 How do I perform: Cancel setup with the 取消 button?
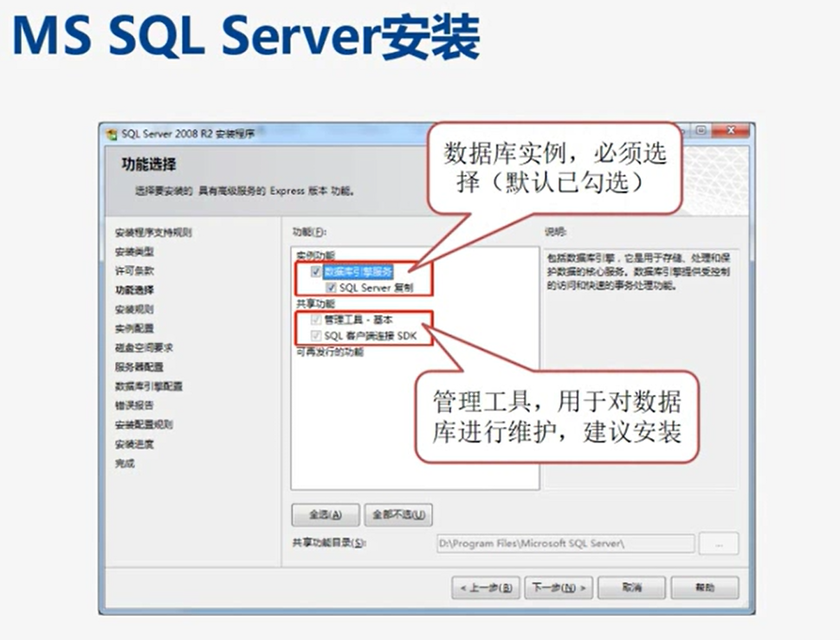(631, 588)
